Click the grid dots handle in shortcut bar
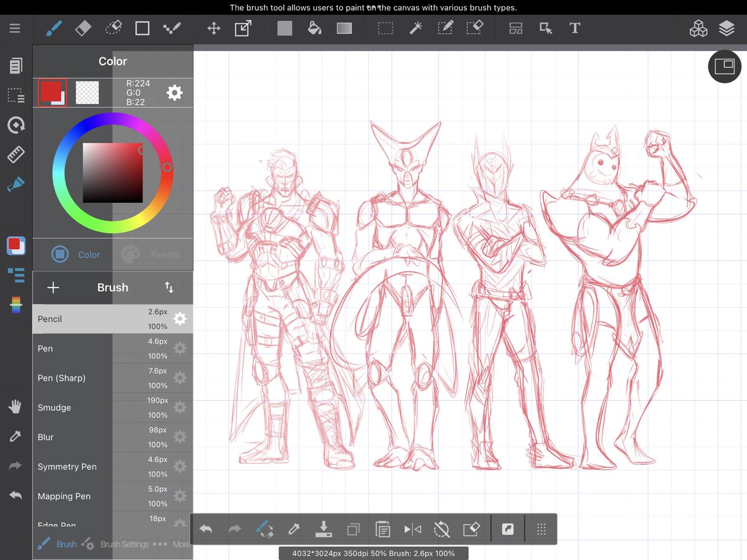The height and width of the screenshot is (560, 747). point(541,530)
